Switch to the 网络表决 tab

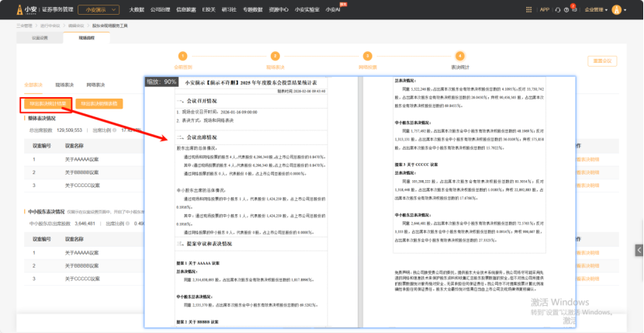[95, 84]
